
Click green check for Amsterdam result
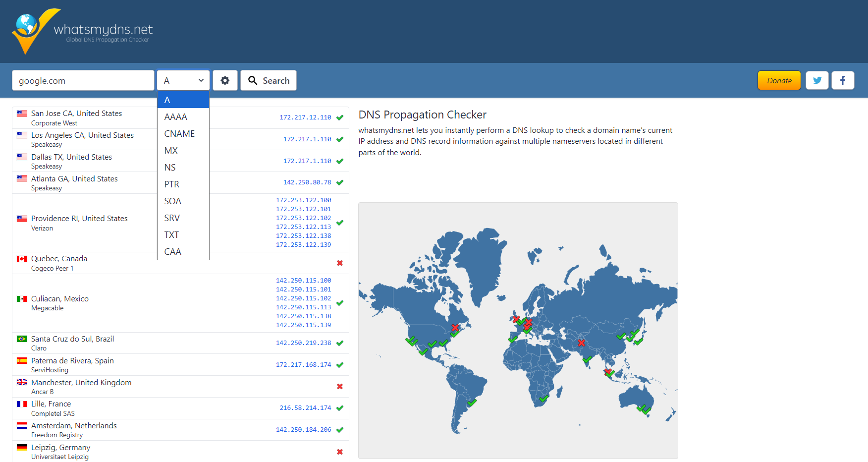click(x=340, y=430)
